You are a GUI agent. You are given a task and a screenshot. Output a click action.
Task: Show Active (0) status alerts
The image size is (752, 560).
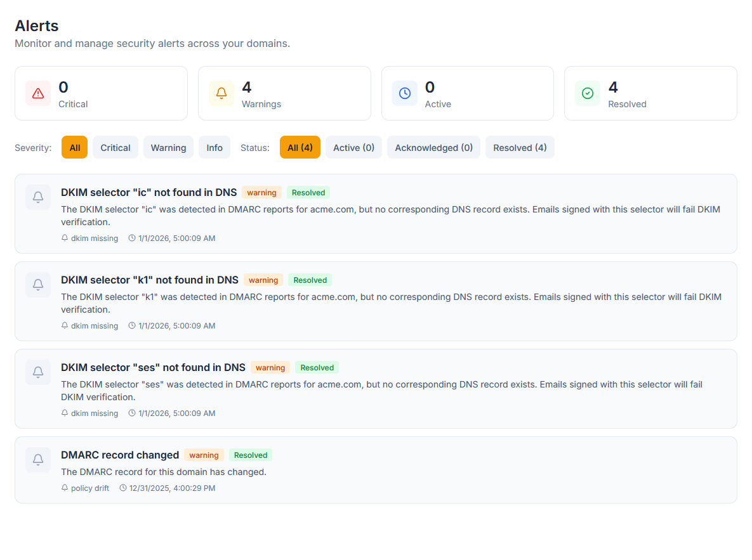point(354,148)
